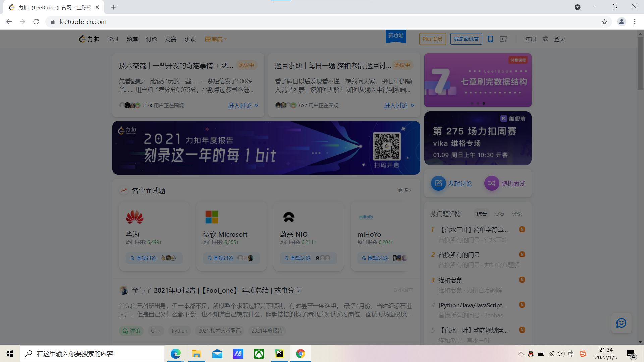Click the Microsoft company logo

[x=212, y=217]
